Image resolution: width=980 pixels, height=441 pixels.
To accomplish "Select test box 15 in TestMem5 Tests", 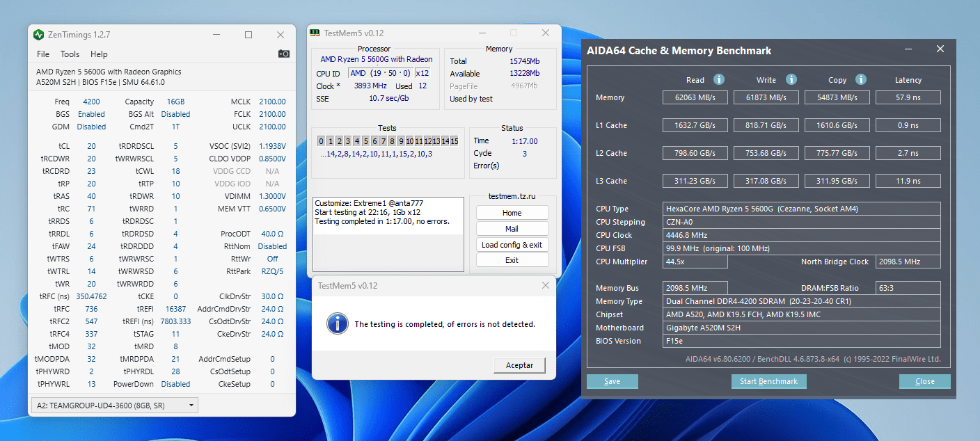I will tap(455, 141).
